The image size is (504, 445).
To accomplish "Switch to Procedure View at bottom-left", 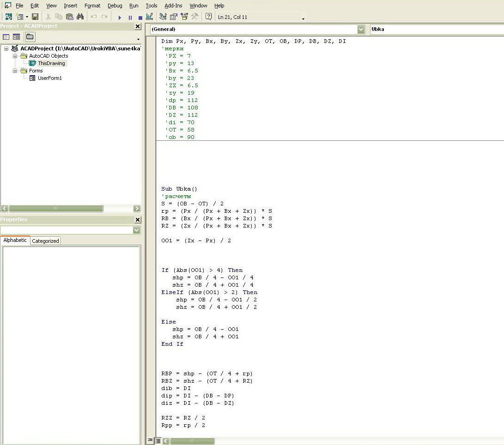I will [150, 441].
